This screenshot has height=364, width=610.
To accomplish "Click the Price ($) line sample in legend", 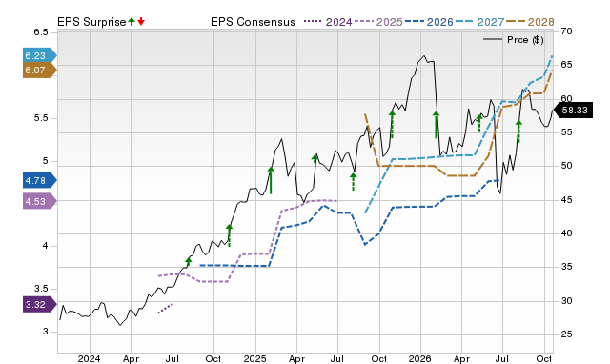I will tap(493, 39).
